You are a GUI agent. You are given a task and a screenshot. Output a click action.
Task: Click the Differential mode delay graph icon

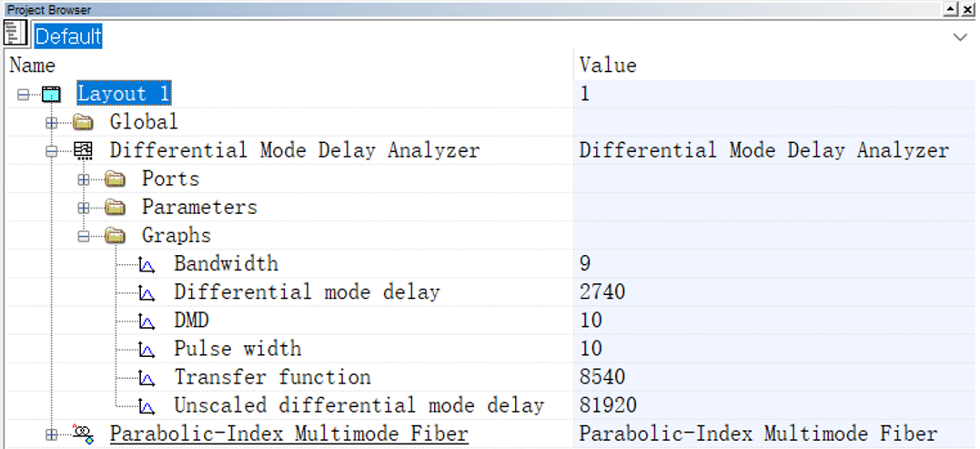tap(147, 293)
